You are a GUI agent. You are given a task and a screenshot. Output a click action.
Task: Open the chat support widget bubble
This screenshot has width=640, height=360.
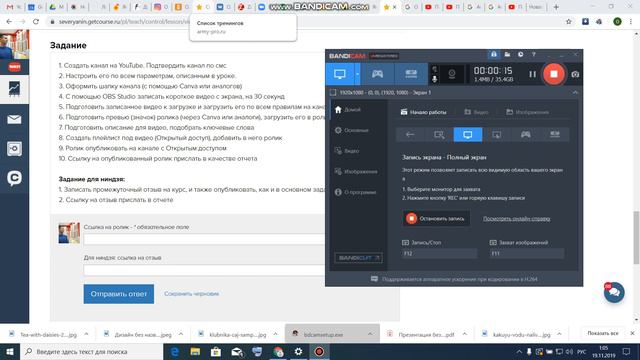click(614, 292)
